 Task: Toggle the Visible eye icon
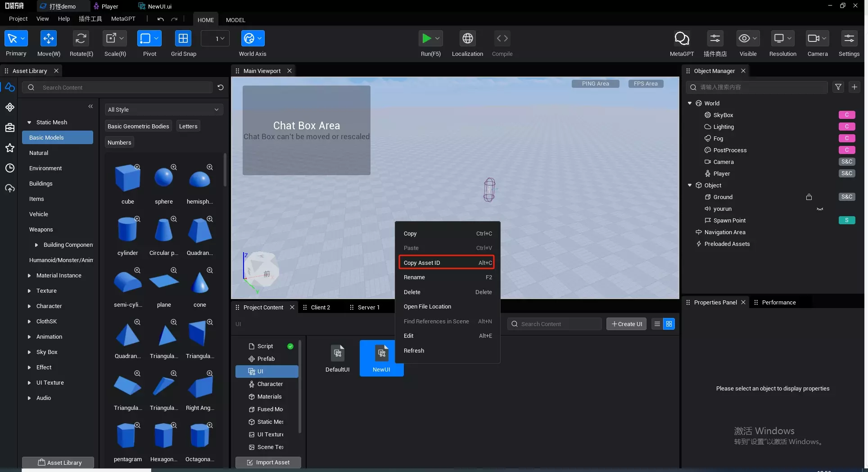point(744,38)
